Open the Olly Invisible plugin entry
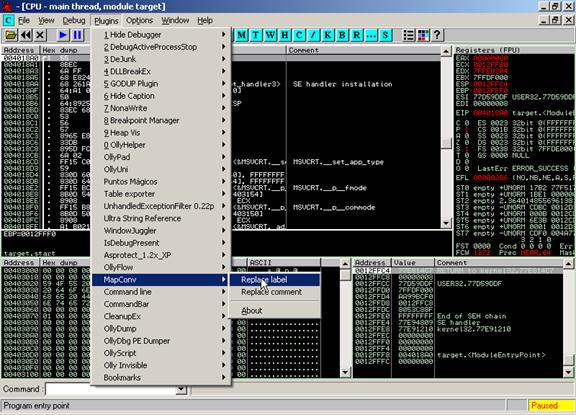The width and height of the screenshot is (576, 415). pyautogui.click(x=161, y=365)
